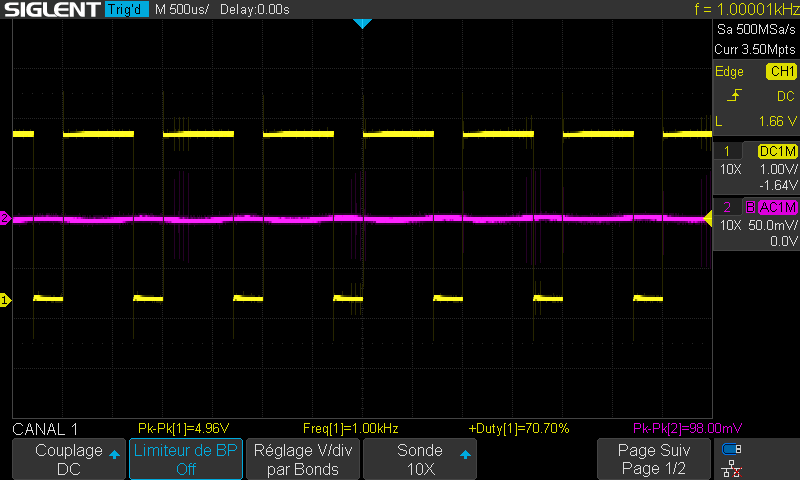The height and width of the screenshot is (480, 800).
Task: Go to next page Page Suiv 1/2
Action: [x=654, y=459]
